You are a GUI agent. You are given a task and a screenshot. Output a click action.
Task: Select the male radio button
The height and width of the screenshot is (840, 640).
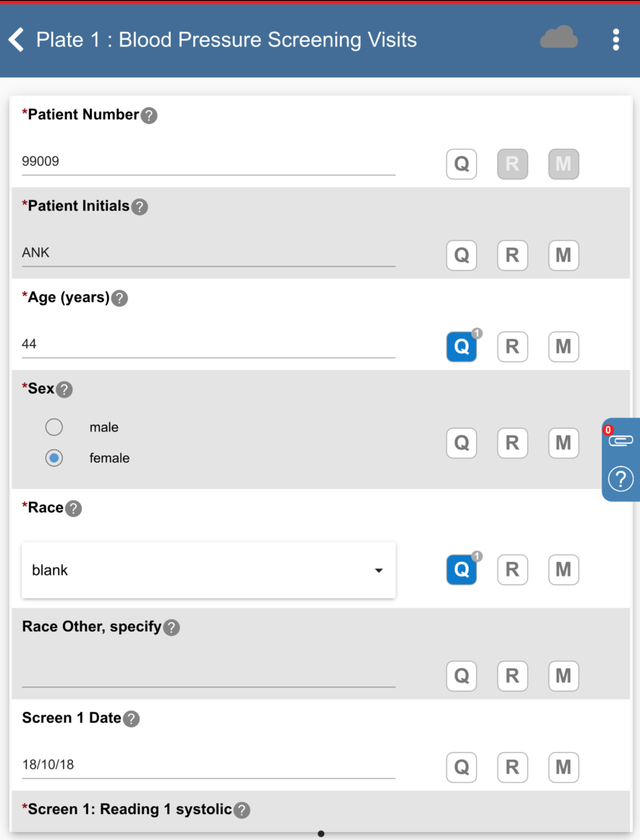point(54,427)
